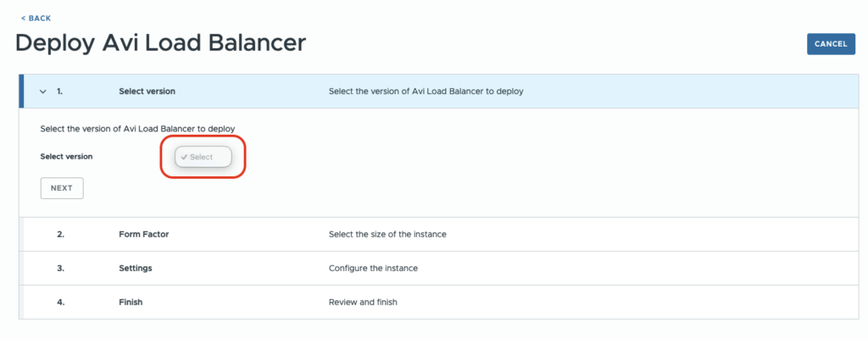Click step number 2 in the wizard

[x=60, y=234]
